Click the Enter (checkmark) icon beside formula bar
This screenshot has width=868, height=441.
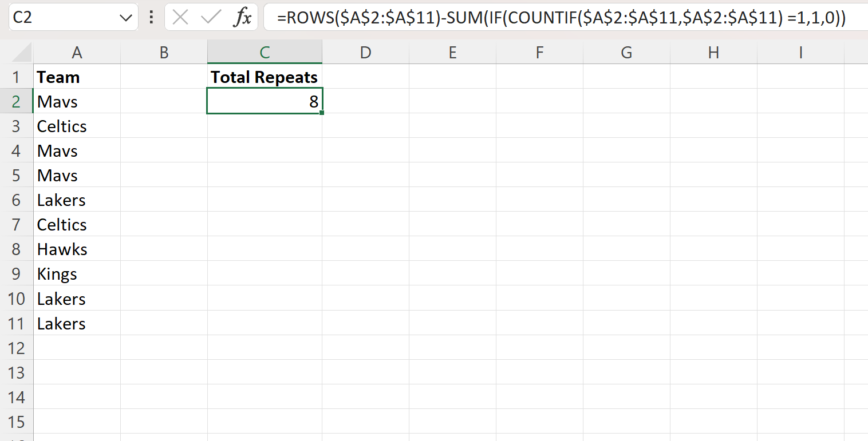click(210, 17)
